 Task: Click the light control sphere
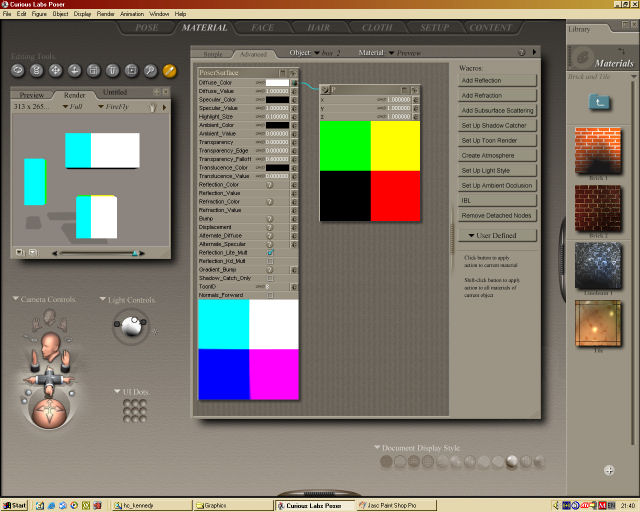point(130,324)
